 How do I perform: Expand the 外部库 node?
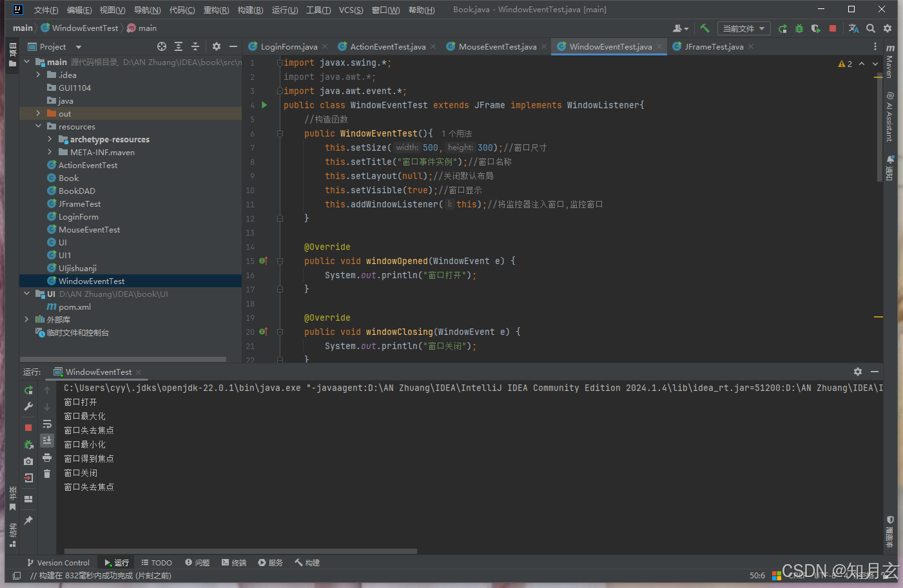click(x=26, y=319)
